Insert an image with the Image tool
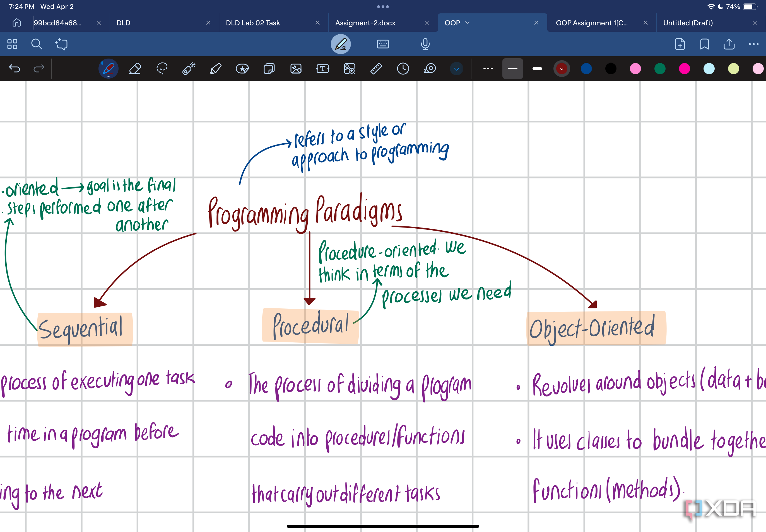Image resolution: width=766 pixels, height=532 pixels. [296, 69]
